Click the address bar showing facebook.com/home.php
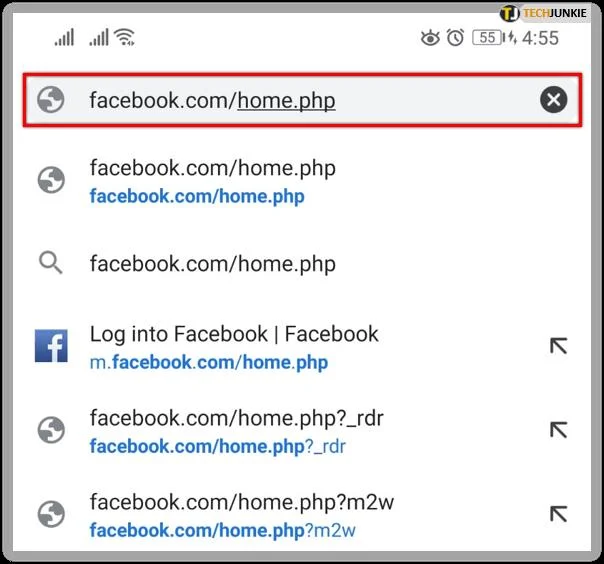 (302, 100)
